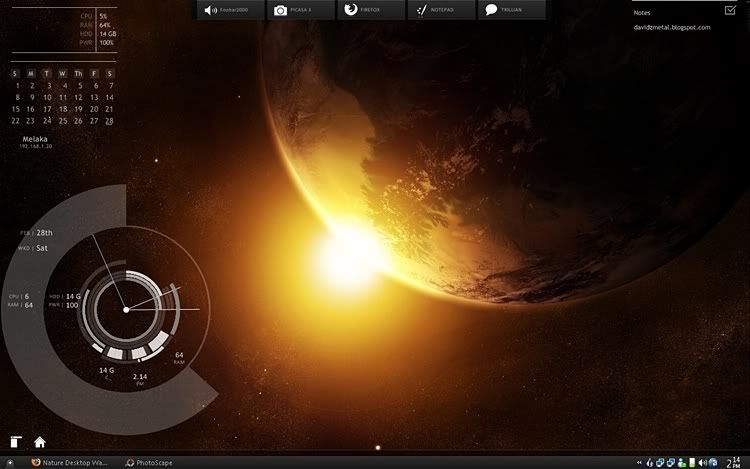Toggle the Notes checkbox at top right
This screenshot has width=750, height=469.
[730, 10]
